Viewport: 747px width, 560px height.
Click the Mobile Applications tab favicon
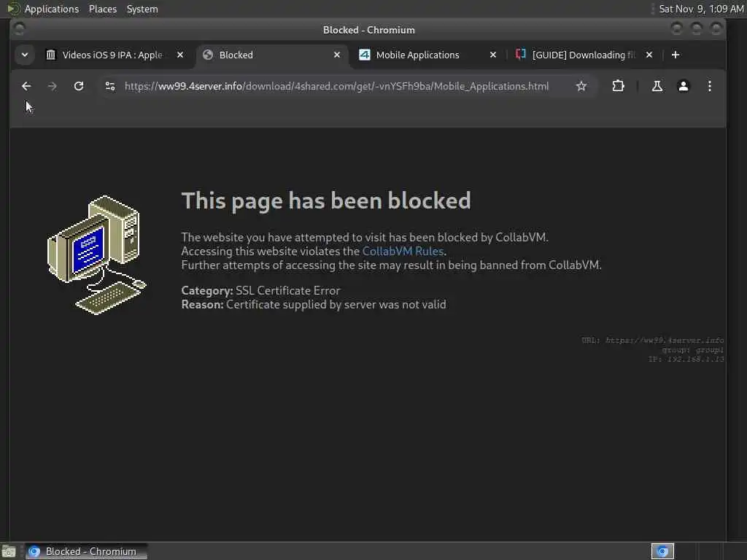pos(365,55)
